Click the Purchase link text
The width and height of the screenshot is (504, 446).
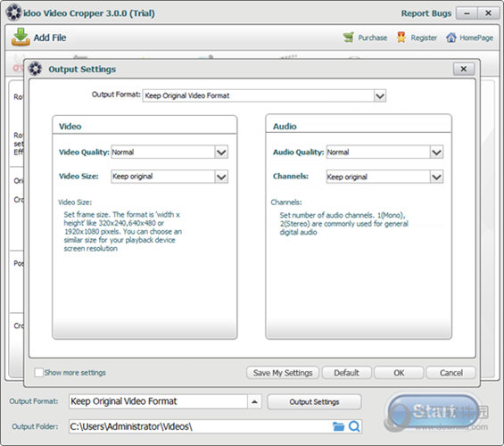(373, 37)
